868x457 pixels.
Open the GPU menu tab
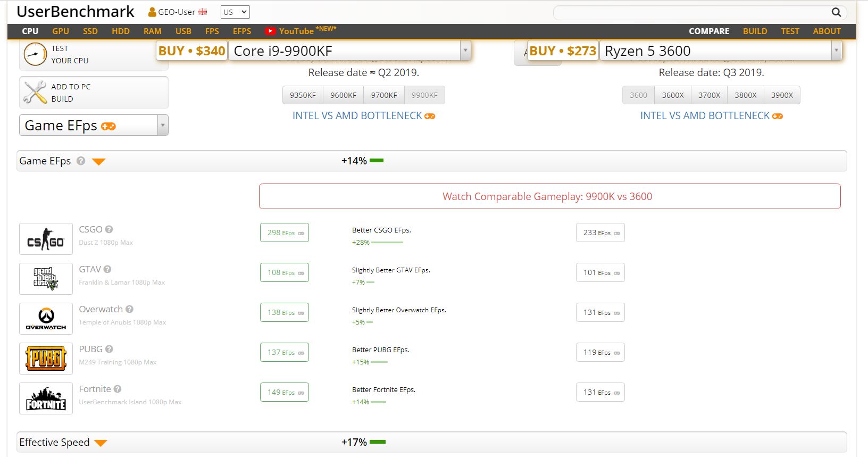point(61,31)
